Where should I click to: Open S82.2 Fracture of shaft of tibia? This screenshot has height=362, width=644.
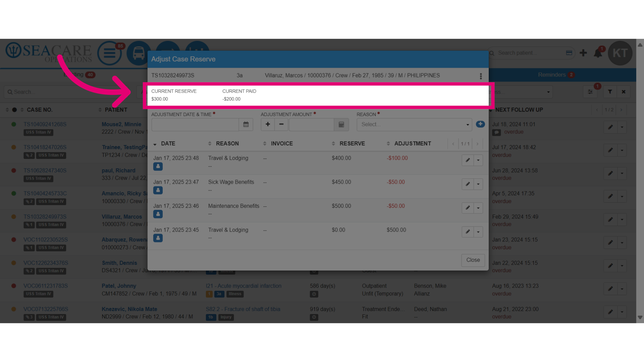pos(243,309)
